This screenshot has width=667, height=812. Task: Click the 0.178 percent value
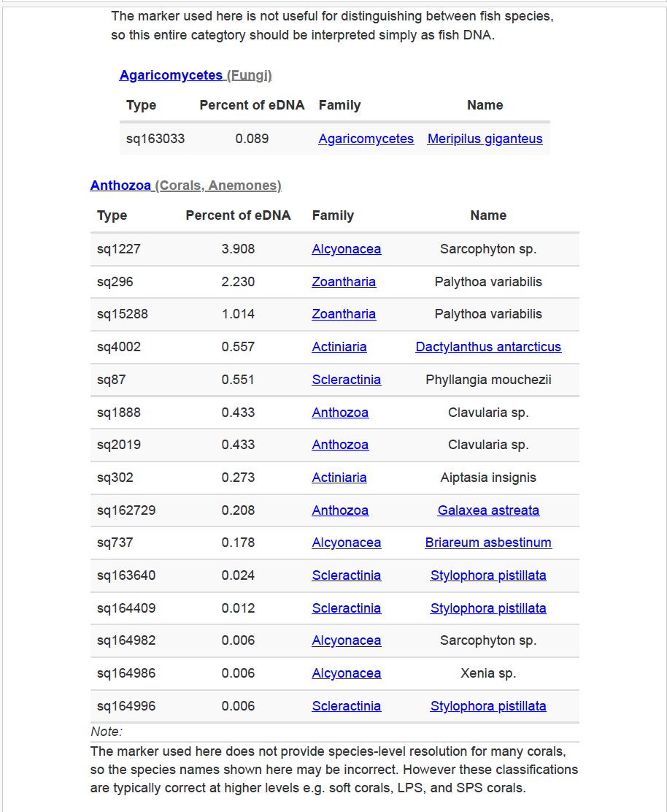[x=238, y=543]
